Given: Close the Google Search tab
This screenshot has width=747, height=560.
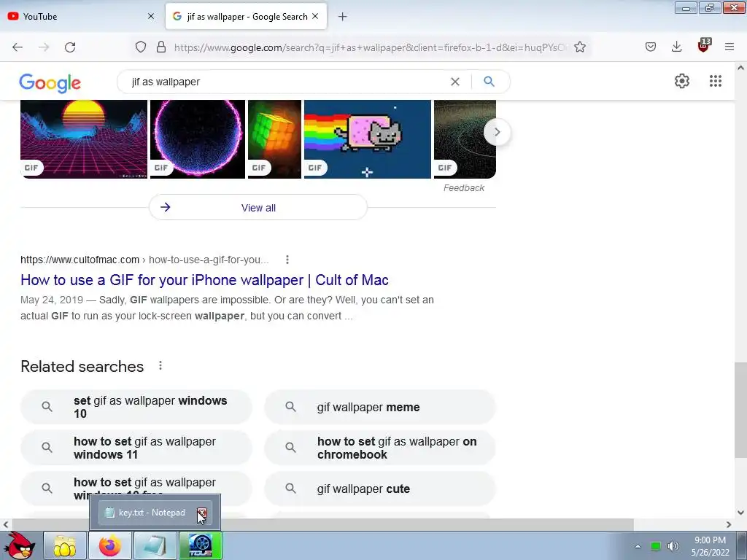Looking at the screenshot, I should pyautogui.click(x=315, y=16).
